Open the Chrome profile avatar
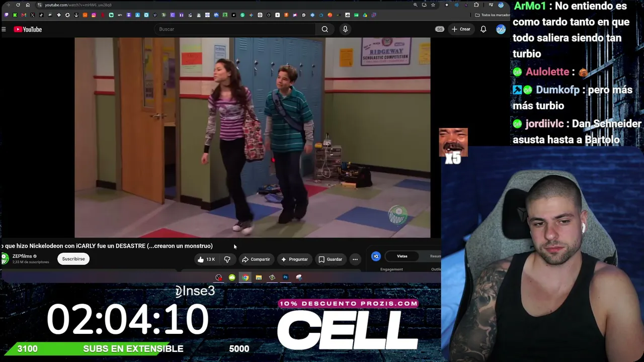644x362 pixels. point(501,5)
